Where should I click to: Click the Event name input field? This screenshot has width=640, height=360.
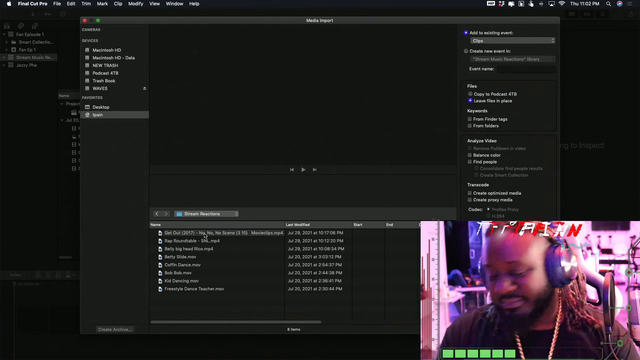click(526, 69)
